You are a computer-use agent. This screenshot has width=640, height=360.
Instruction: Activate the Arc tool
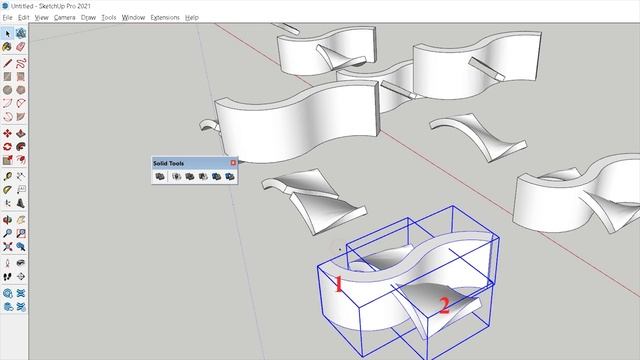7,103
